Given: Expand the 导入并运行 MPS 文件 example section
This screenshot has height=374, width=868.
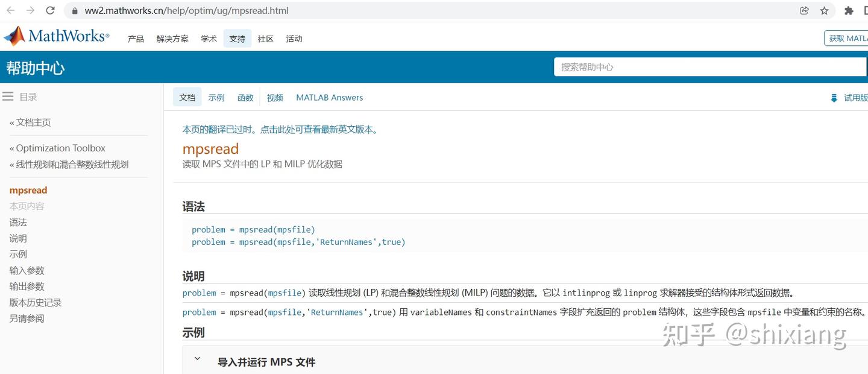Looking at the screenshot, I should 197,358.
